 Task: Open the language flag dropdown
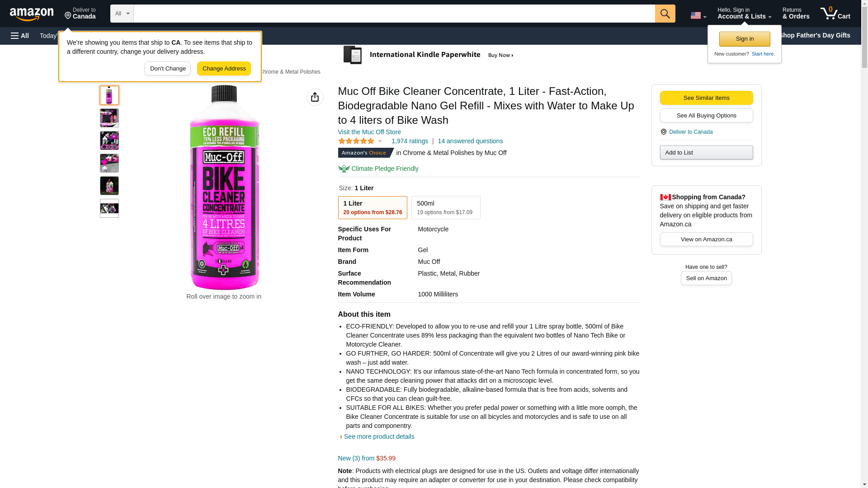point(698,15)
